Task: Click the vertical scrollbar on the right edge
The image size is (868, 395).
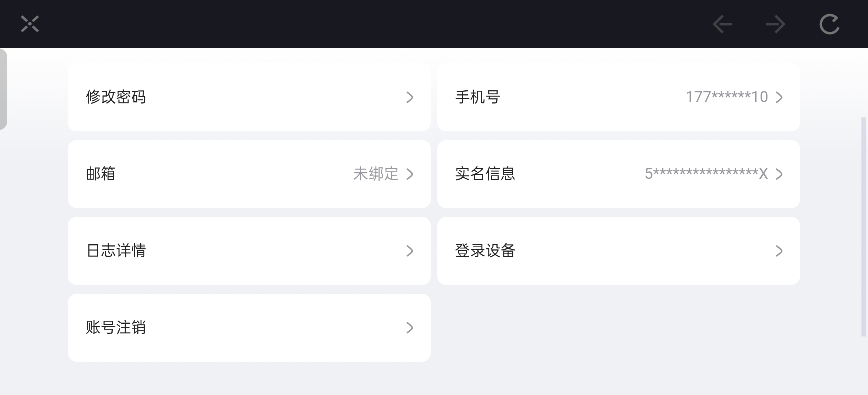Action: pyautogui.click(x=864, y=227)
